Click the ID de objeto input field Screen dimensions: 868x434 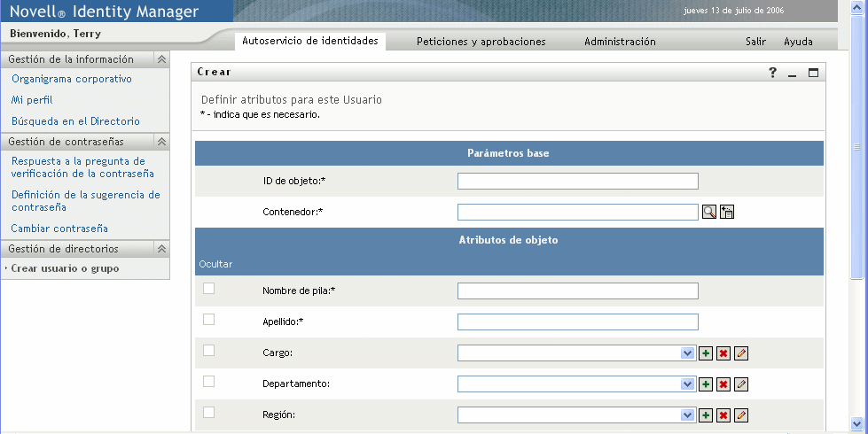(x=577, y=182)
